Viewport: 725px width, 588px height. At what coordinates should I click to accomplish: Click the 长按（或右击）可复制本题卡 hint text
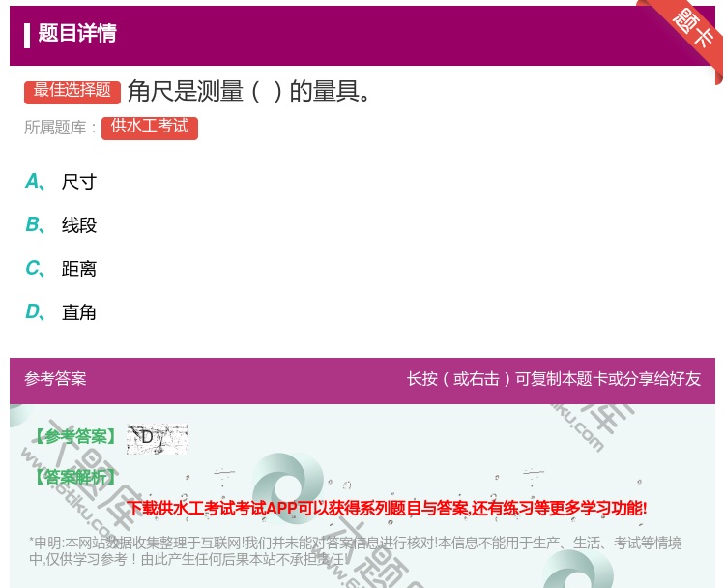(x=554, y=379)
